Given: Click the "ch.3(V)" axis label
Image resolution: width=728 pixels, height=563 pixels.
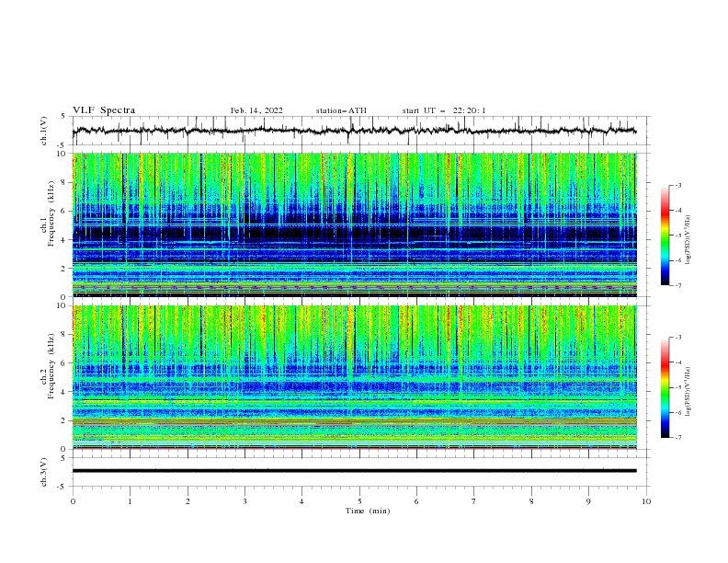Looking at the screenshot, I should pyautogui.click(x=44, y=472).
